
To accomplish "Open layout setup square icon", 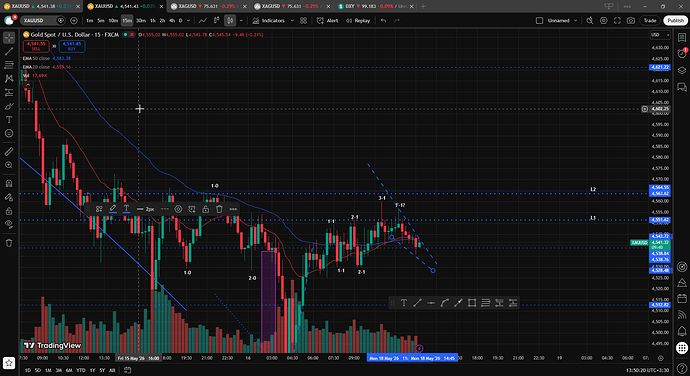I will click(x=539, y=21).
